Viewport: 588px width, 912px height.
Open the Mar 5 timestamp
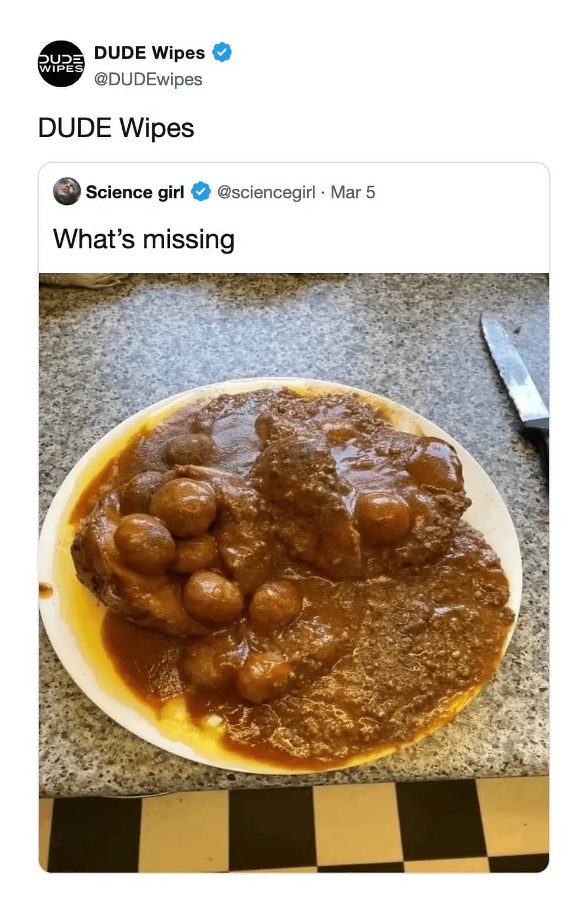coord(353,192)
